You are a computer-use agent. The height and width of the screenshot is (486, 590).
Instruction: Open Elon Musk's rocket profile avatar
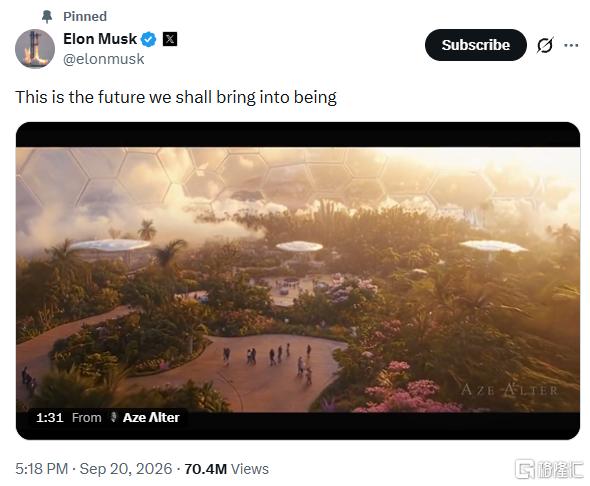[x=35, y=49]
